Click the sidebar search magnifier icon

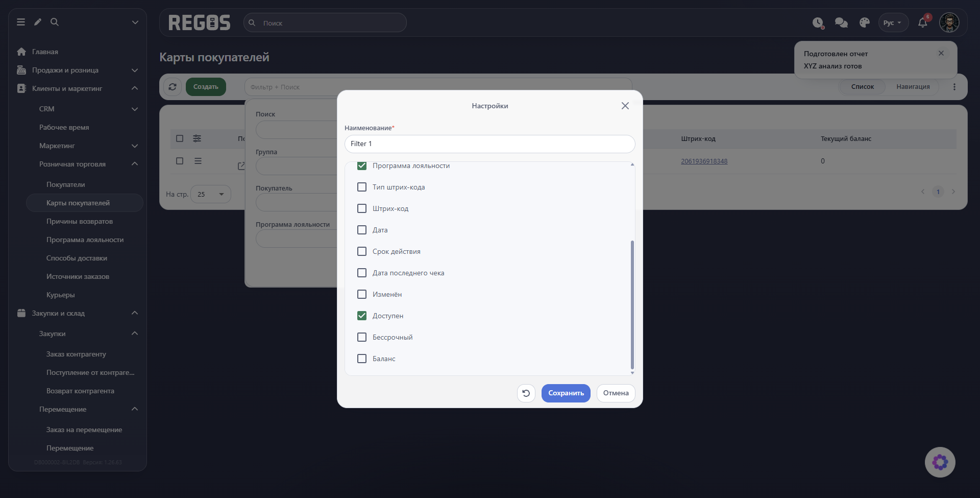click(x=55, y=22)
